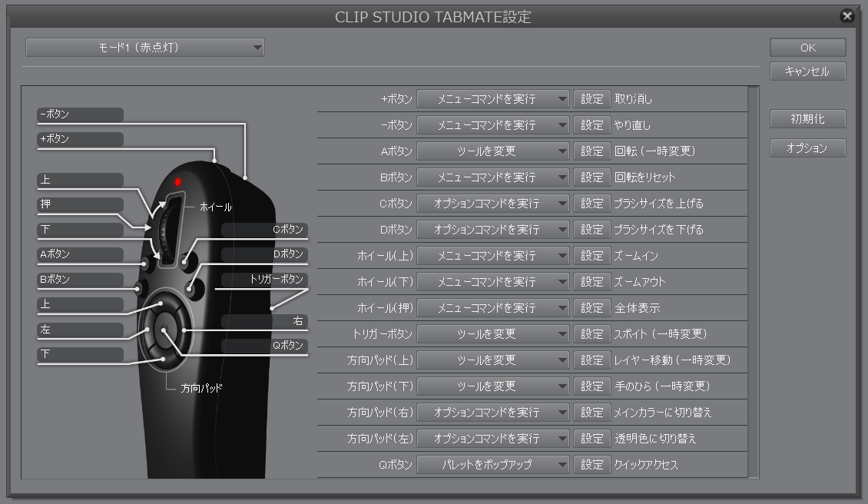Click 設定 button for -ボタン row
This screenshot has height=504, width=868.
pyautogui.click(x=591, y=125)
